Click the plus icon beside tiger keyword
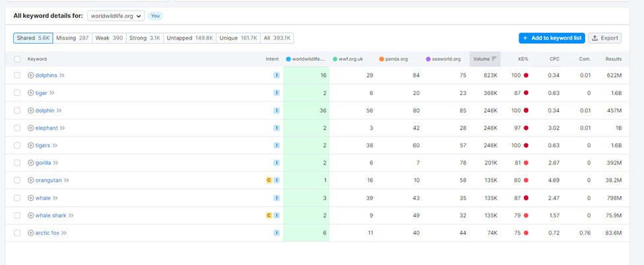 30,93
